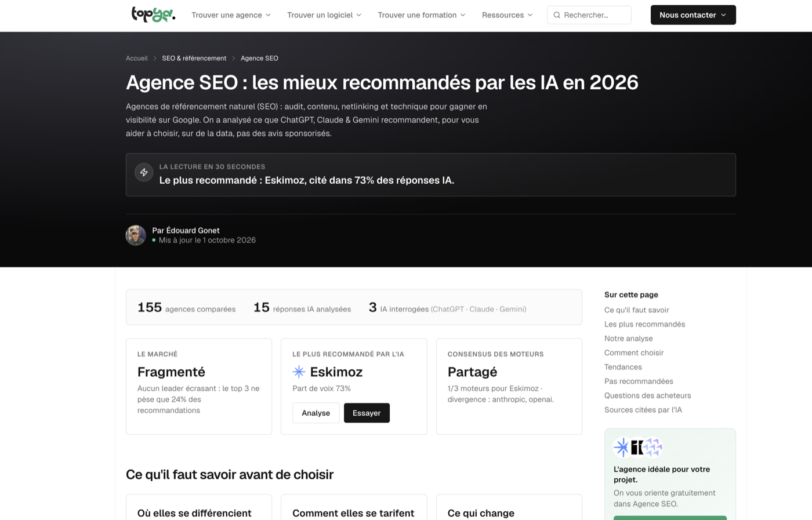Go to the Accueil breadcrumb link
812x520 pixels.
coord(137,58)
